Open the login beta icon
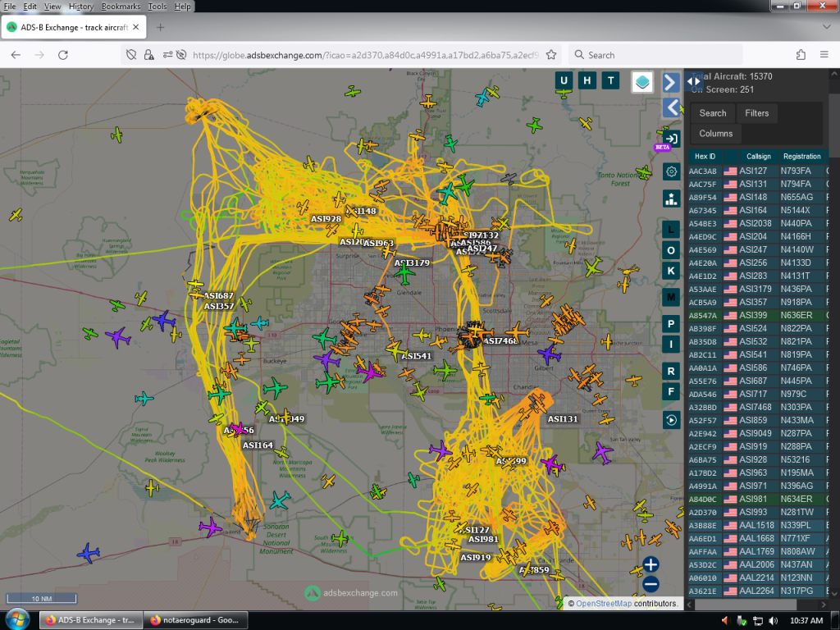 pos(671,139)
